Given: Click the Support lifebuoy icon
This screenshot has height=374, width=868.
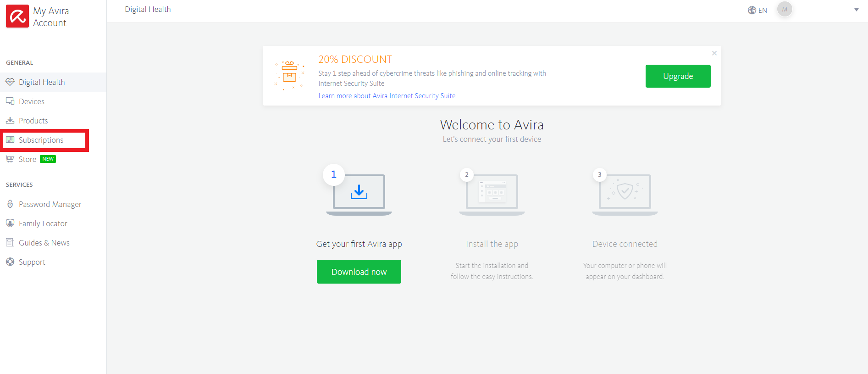Looking at the screenshot, I should [10, 262].
